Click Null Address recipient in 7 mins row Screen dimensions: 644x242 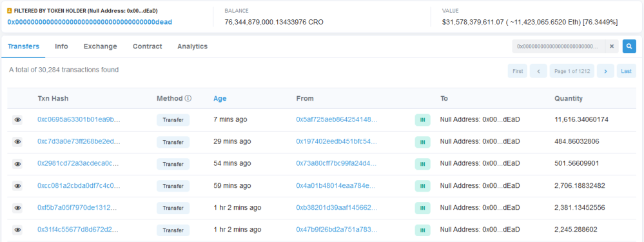pos(480,119)
